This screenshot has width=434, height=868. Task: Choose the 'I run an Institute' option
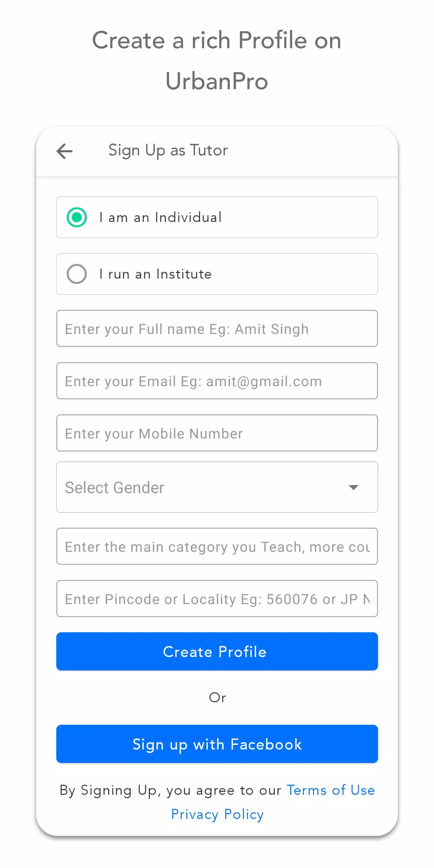click(x=217, y=274)
